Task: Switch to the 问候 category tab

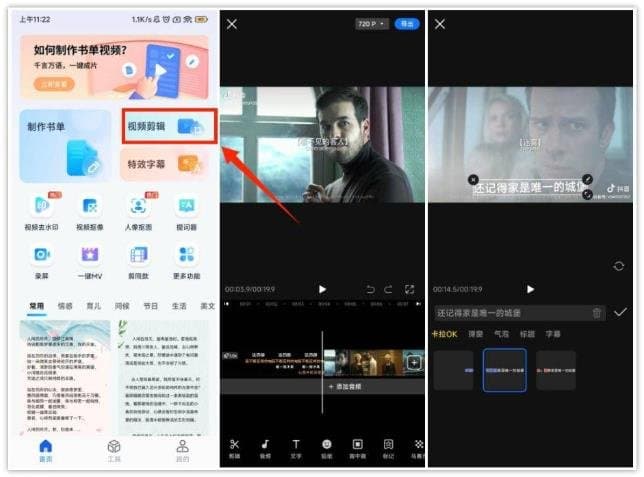Action: 122,306
